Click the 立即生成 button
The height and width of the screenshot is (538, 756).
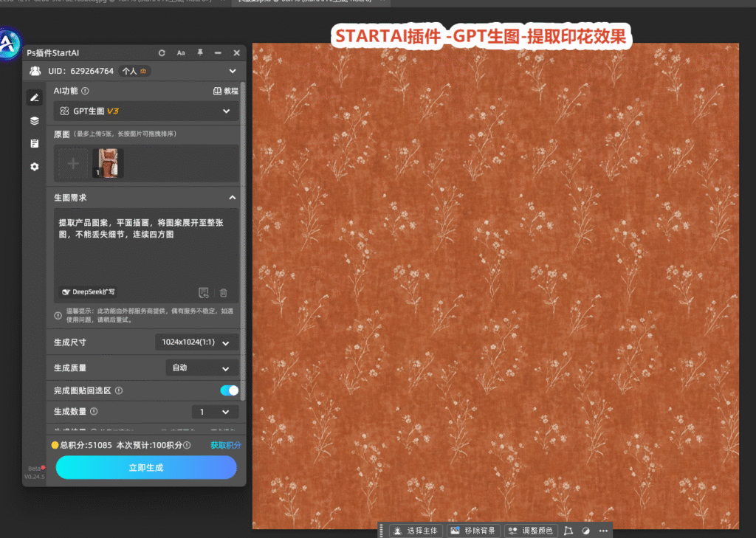click(x=146, y=468)
